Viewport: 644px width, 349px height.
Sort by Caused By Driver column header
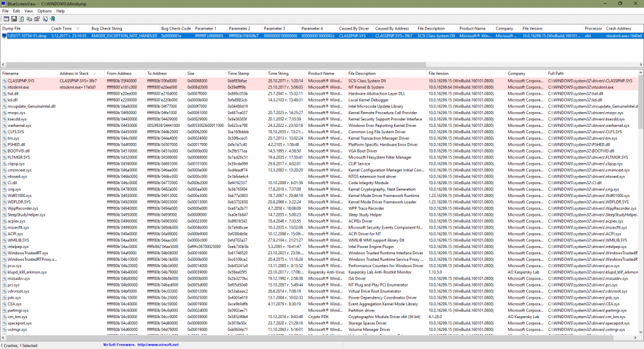click(x=354, y=29)
